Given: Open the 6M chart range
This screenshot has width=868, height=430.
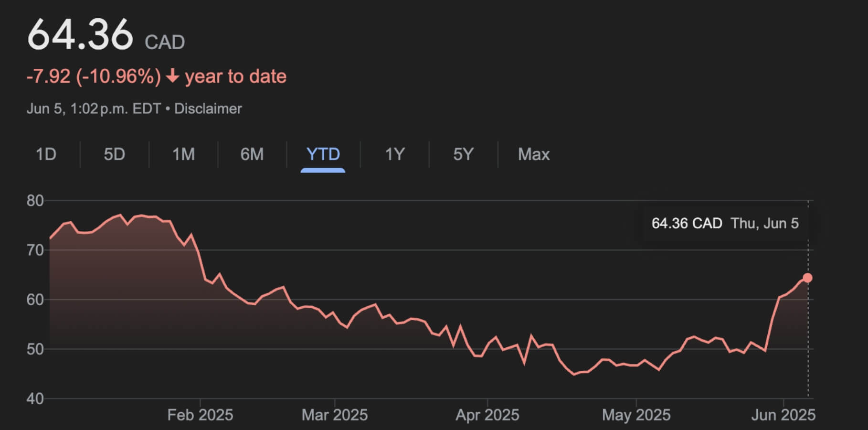Looking at the screenshot, I should click(x=252, y=154).
